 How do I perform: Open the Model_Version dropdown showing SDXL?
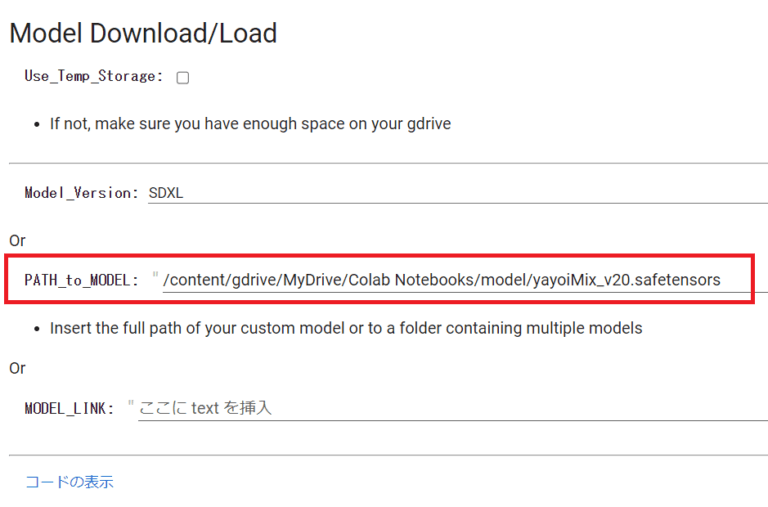pyautogui.click(x=457, y=193)
